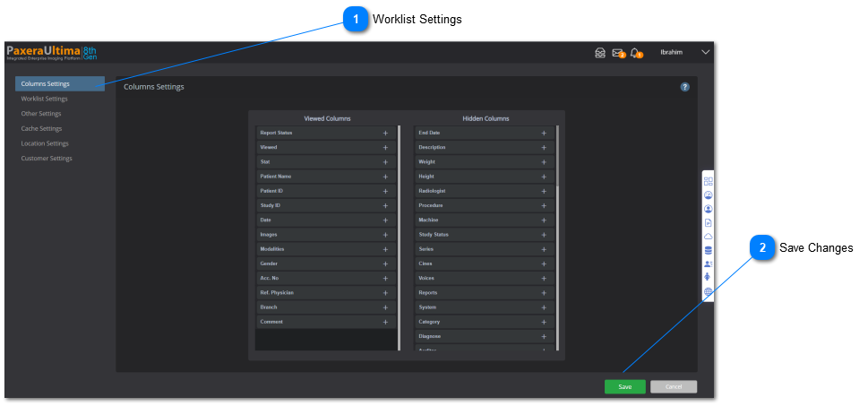Viewport: 868px width, 406px height.
Task: Click the plus icon on End Date row
Action: click(x=544, y=133)
